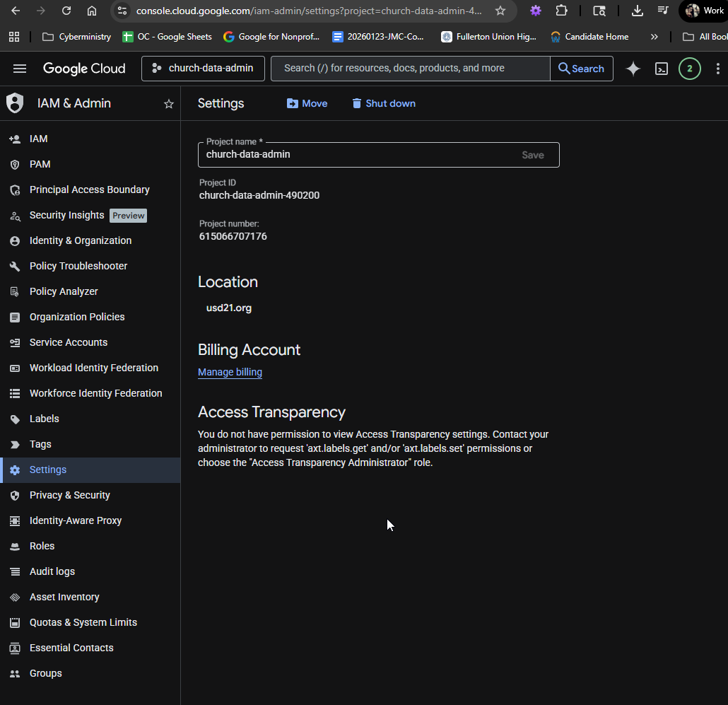Click the Manage billing link
728x705 pixels.
[x=230, y=372]
